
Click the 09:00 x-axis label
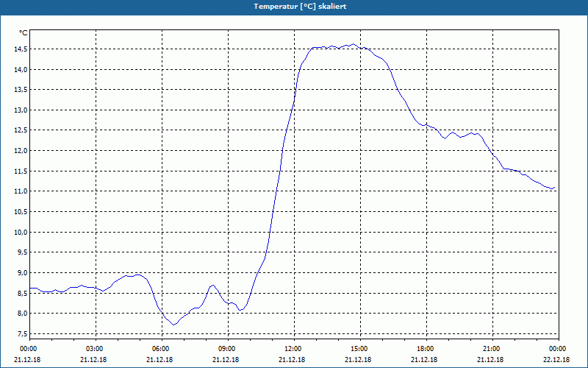pos(226,349)
